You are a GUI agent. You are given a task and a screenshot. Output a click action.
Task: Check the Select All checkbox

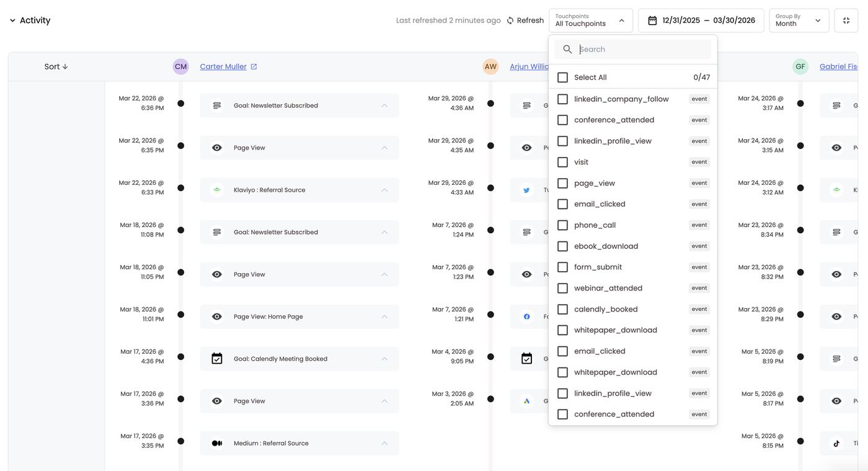pos(563,78)
